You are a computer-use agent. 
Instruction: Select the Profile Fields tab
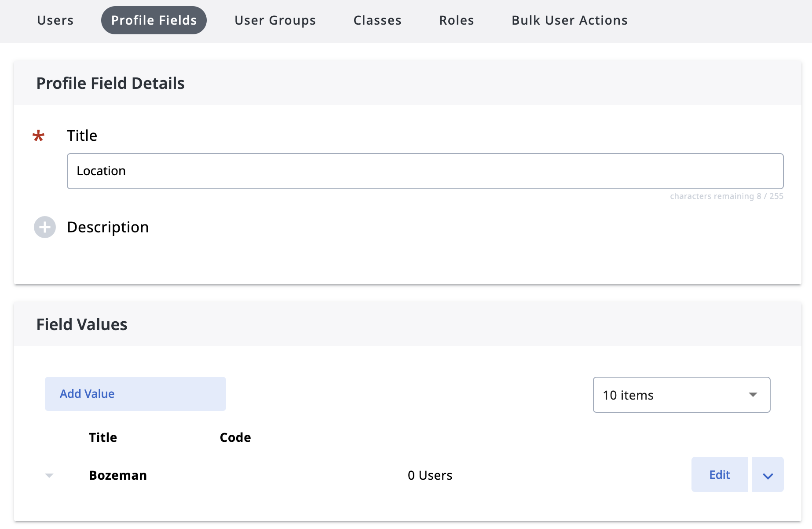(x=154, y=20)
